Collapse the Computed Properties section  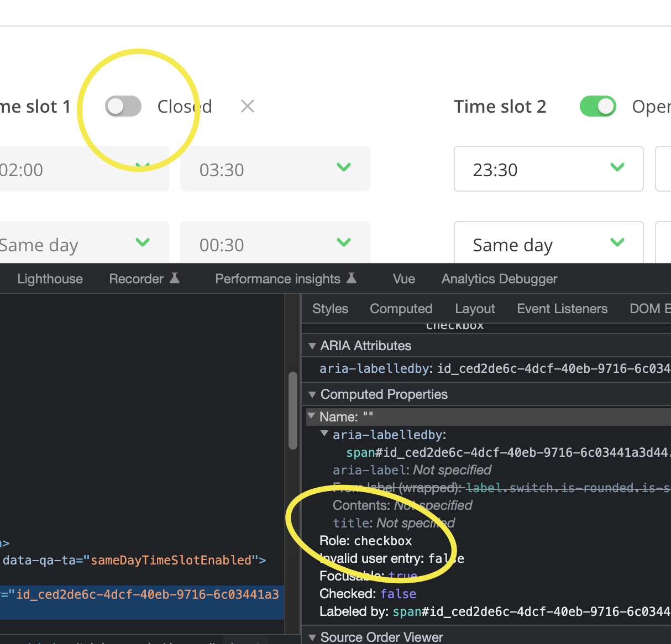point(312,394)
